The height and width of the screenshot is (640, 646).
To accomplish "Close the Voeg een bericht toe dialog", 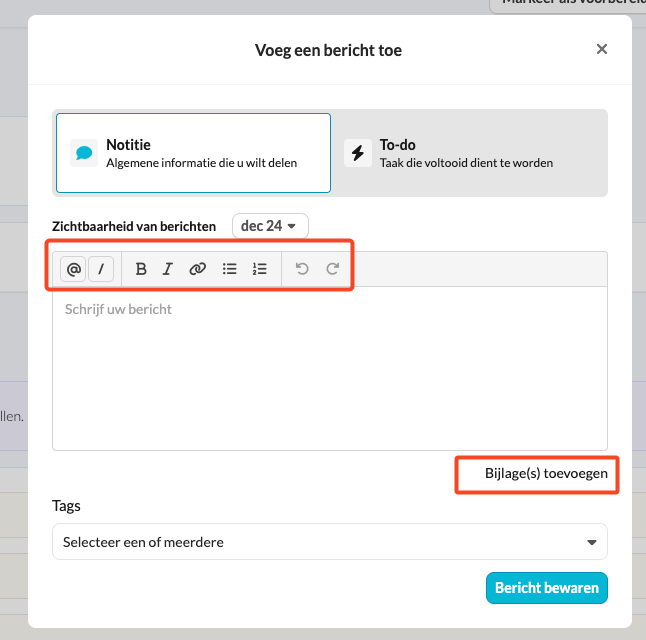I will pos(602,49).
